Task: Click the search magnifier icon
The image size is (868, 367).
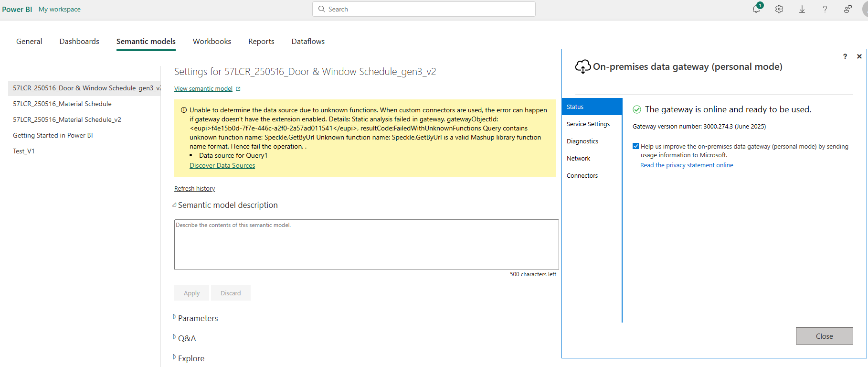Action: [x=321, y=9]
